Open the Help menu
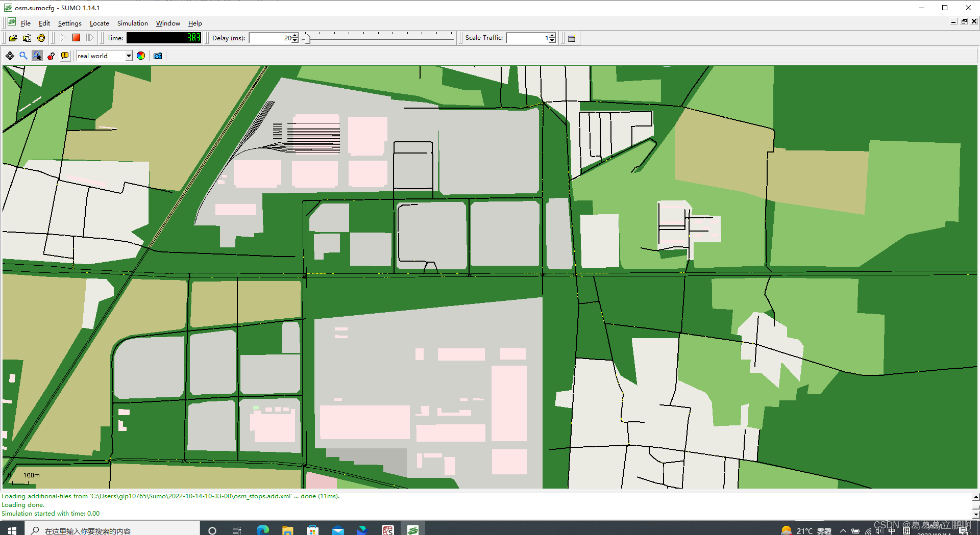Viewport: 980px width, 535px height. [x=195, y=23]
